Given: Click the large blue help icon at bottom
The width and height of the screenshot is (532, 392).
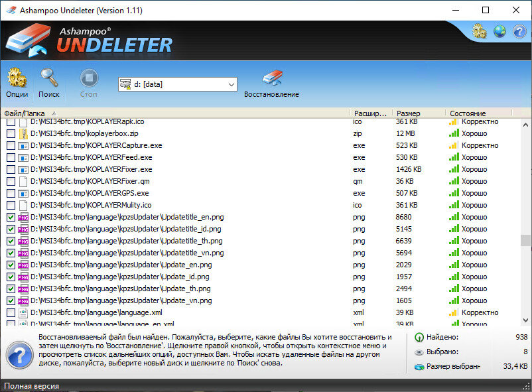Looking at the screenshot, I should point(19,356).
